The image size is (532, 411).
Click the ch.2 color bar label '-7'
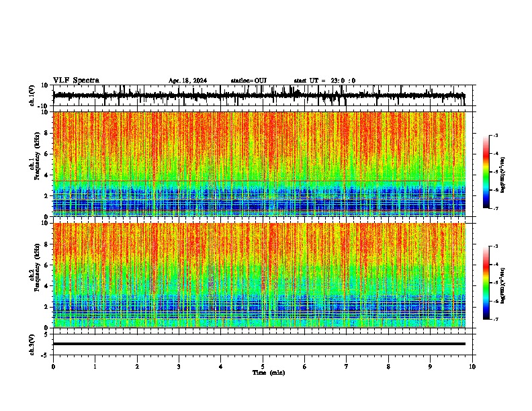(x=496, y=319)
